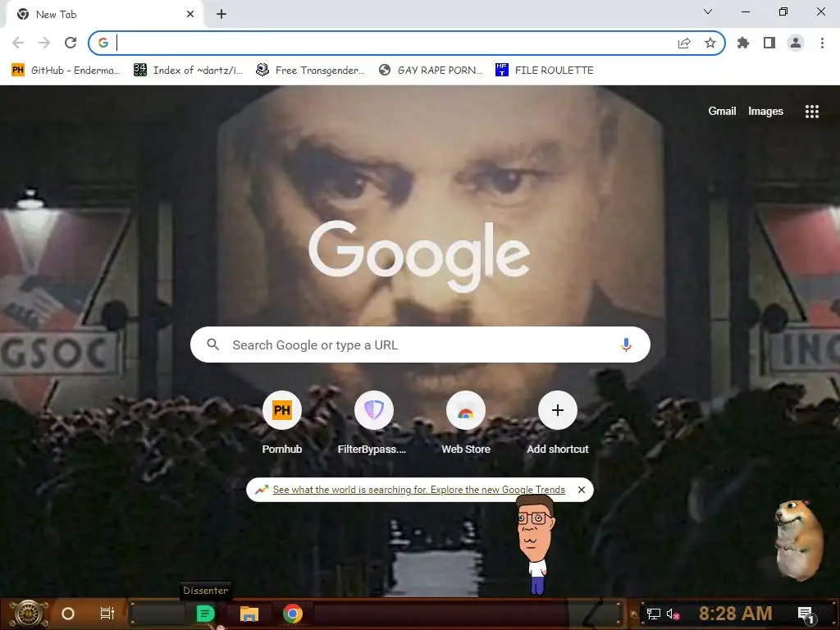Image resolution: width=840 pixels, height=630 pixels.
Task: Click the cartoon boy desktop character
Action: coord(536,544)
